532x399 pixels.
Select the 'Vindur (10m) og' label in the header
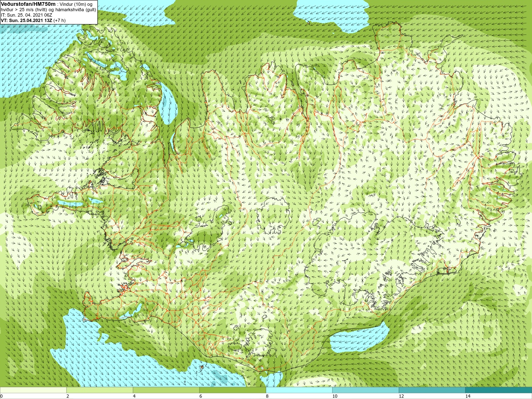point(76,4)
